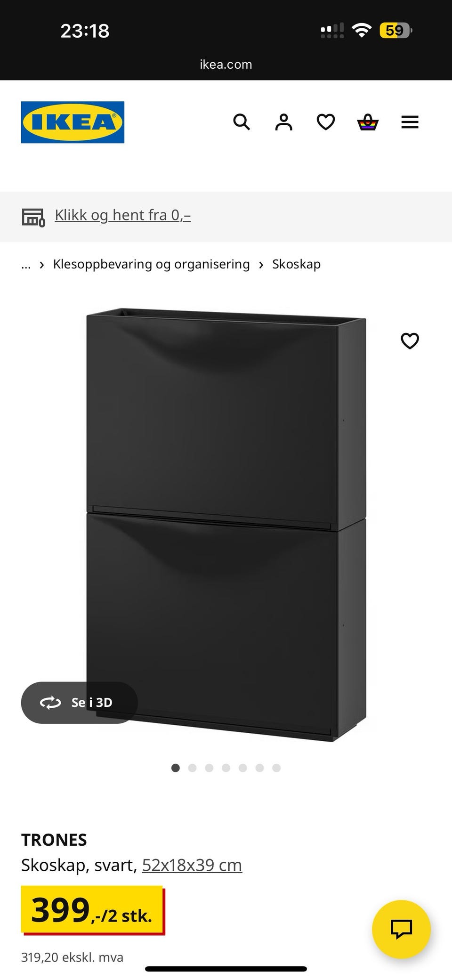Tap the black TRONES product image
452x980 pixels.
pyautogui.click(x=226, y=524)
